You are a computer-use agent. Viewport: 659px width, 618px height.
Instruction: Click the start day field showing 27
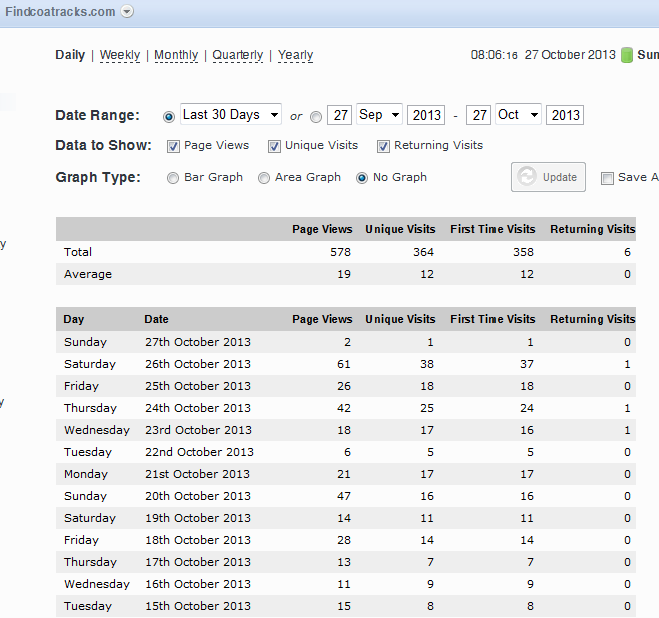pos(340,115)
